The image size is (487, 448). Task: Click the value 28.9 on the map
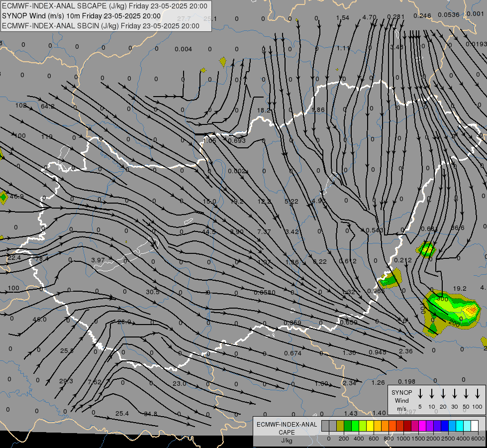[124, 322]
